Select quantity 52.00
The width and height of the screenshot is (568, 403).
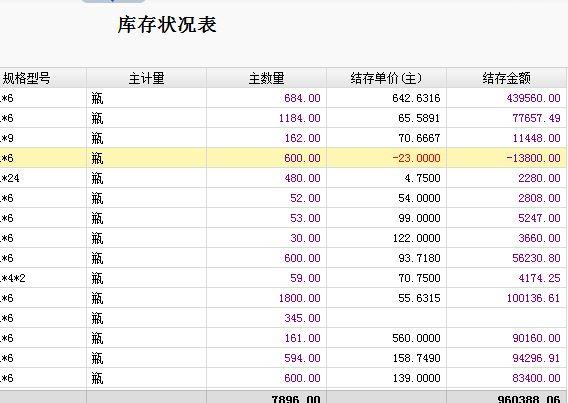[266, 198]
